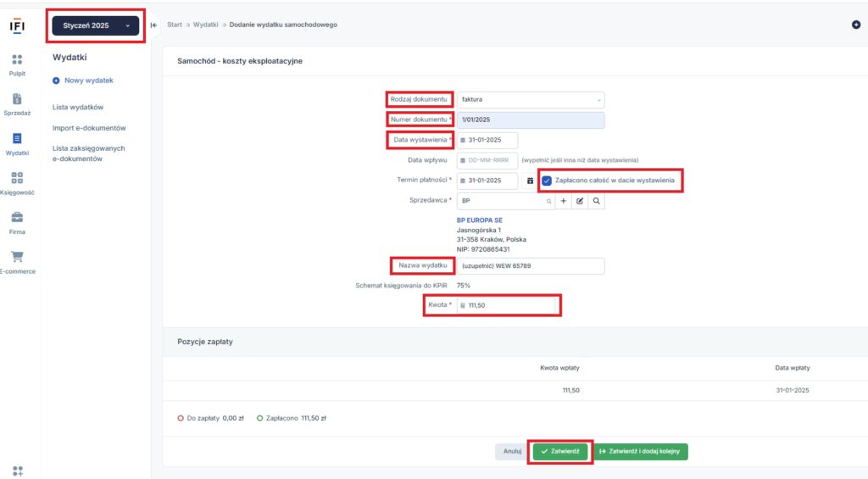Image resolution: width=868 pixels, height=479 pixels.
Task: Open the Pulpit dashboard icon
Action: 17,60
